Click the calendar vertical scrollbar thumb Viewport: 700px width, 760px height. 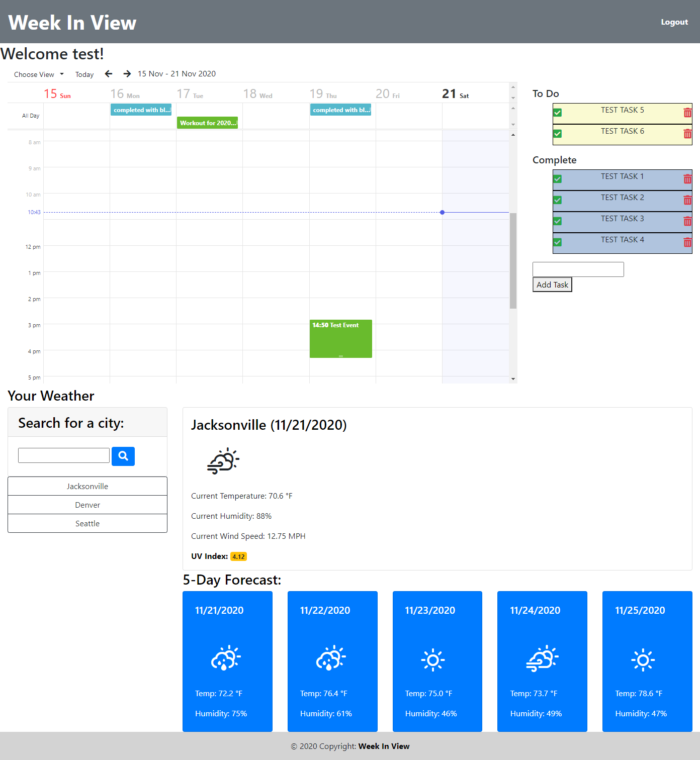coord(513,260)
